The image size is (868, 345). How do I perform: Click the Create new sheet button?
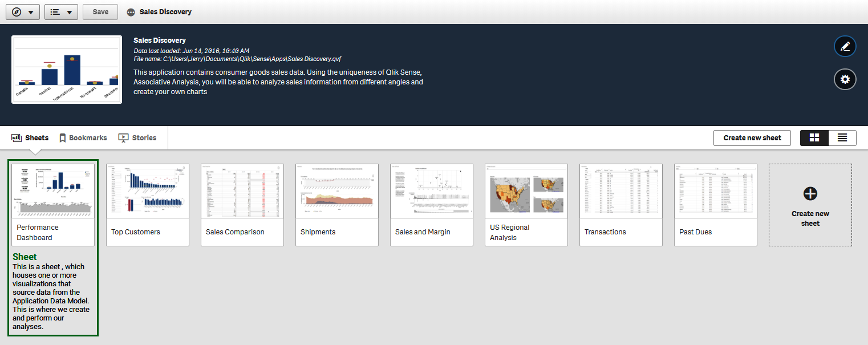tap(752, 138)
